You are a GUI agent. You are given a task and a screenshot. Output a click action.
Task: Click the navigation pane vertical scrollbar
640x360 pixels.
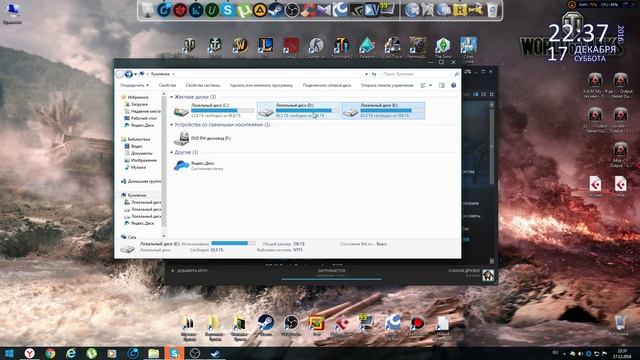[164, 166]
